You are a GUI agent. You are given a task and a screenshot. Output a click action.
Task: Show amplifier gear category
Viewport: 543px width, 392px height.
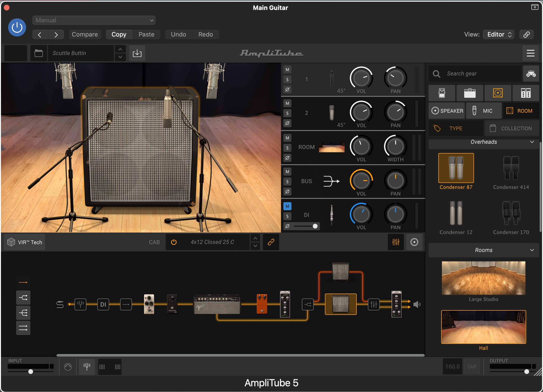(470, 93)
